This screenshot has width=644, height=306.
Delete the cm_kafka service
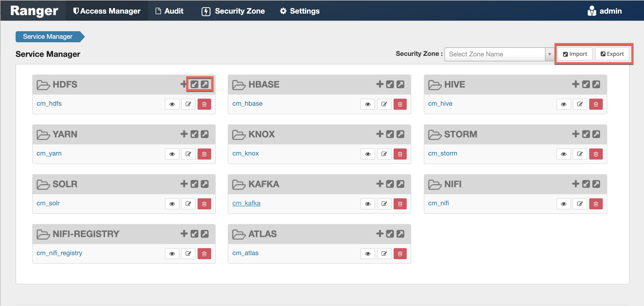click(x=400, y=204)
